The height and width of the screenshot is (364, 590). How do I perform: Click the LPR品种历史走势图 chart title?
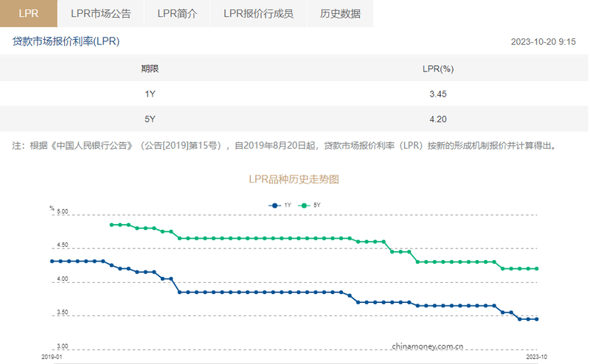(x=294, y=179)
